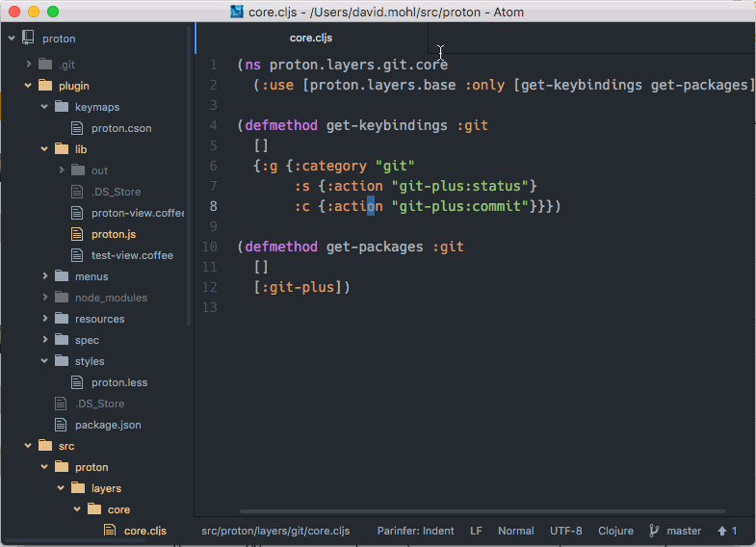Open test-view.coffee file name
This screenshot has width=756, height=547.
(132, 255)
